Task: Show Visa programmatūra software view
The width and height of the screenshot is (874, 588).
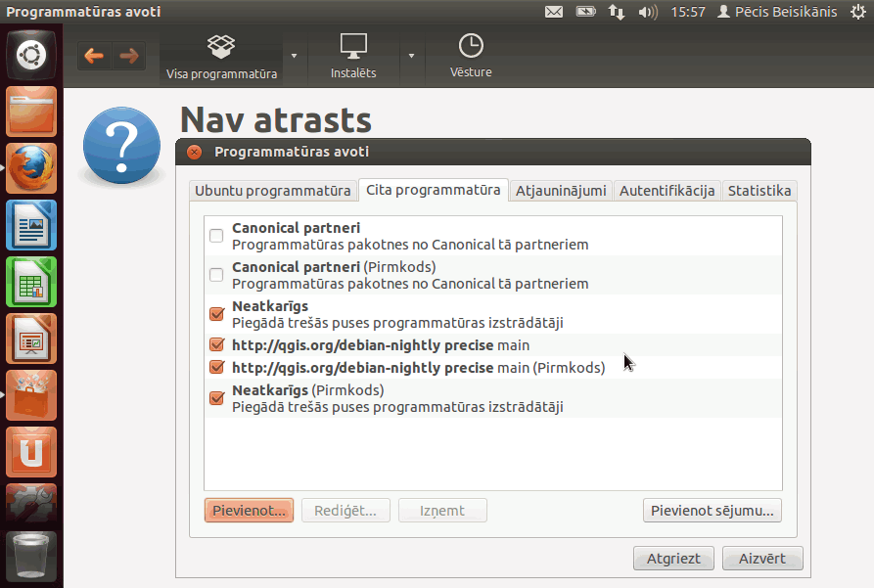Action: point(221,57)
